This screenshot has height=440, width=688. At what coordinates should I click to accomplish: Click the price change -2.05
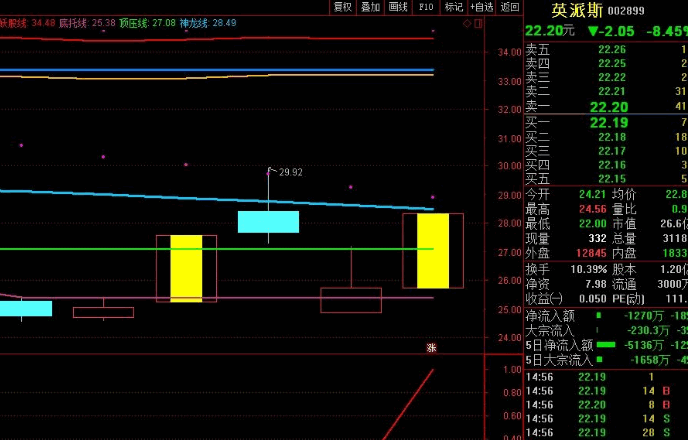(x=611, y=31)
